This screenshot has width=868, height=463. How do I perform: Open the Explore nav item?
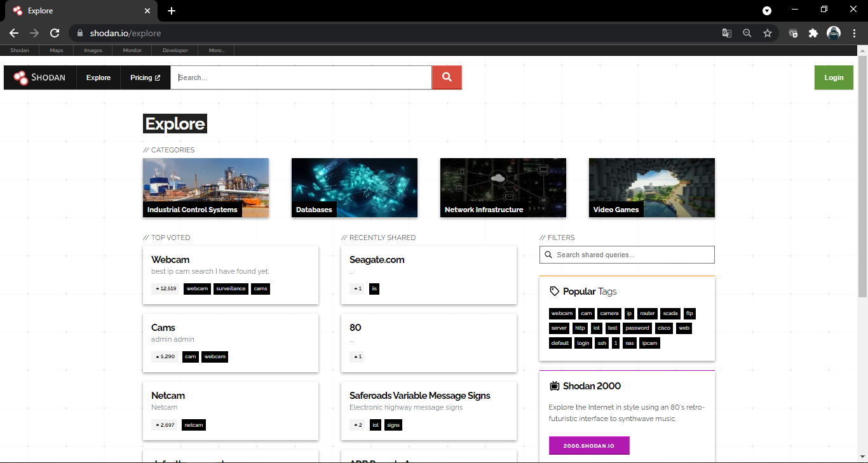click(98, 77)
